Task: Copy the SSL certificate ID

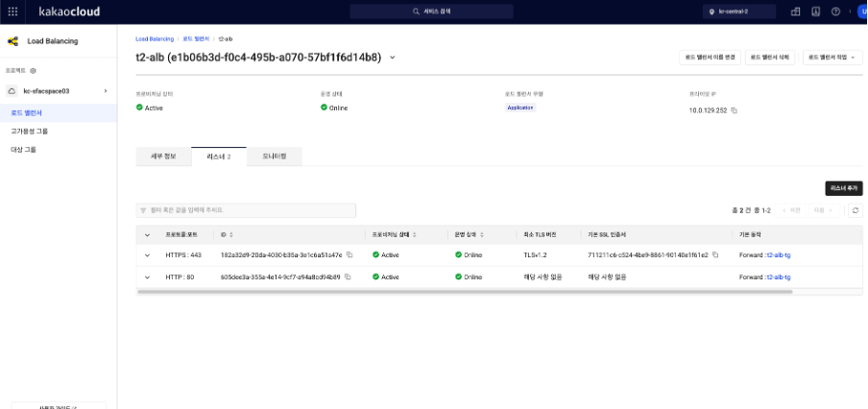Action: tap(715, 254)
